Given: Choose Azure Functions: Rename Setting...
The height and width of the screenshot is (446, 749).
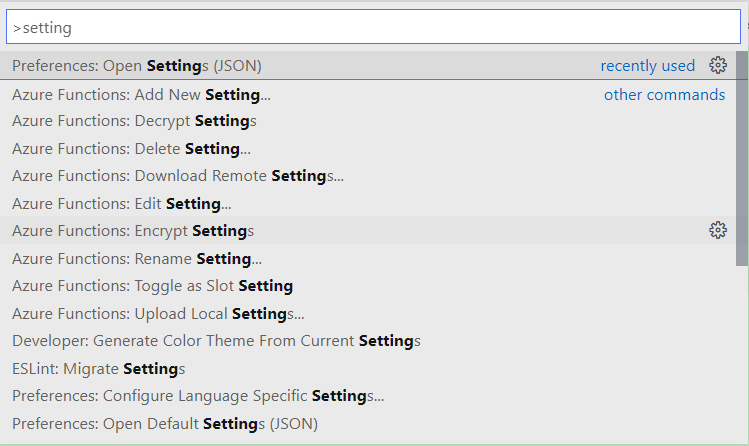Looking at the screenshot, I should (368, 258).
